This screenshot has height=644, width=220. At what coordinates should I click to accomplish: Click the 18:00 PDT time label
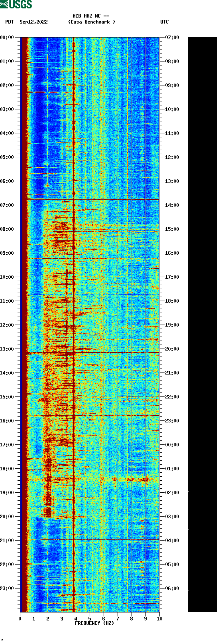click(7, 469)
